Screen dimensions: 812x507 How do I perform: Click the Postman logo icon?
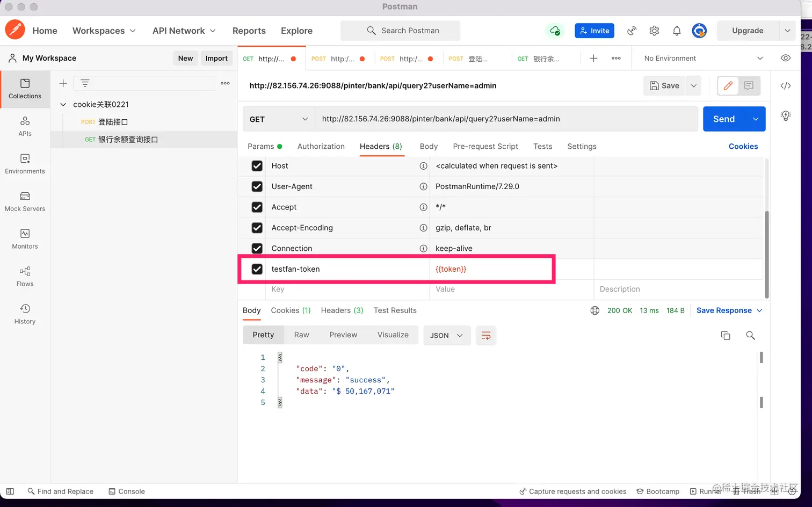coord(15,30)
